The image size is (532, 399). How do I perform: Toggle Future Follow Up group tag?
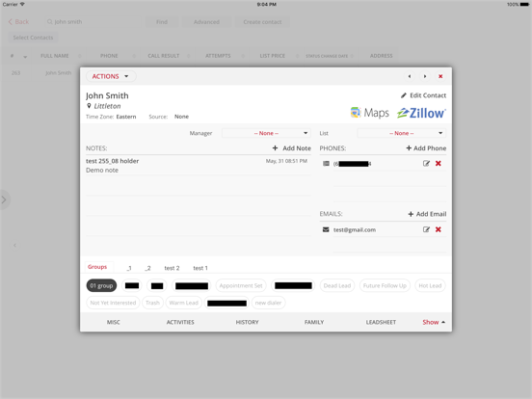tap(385, 285)
